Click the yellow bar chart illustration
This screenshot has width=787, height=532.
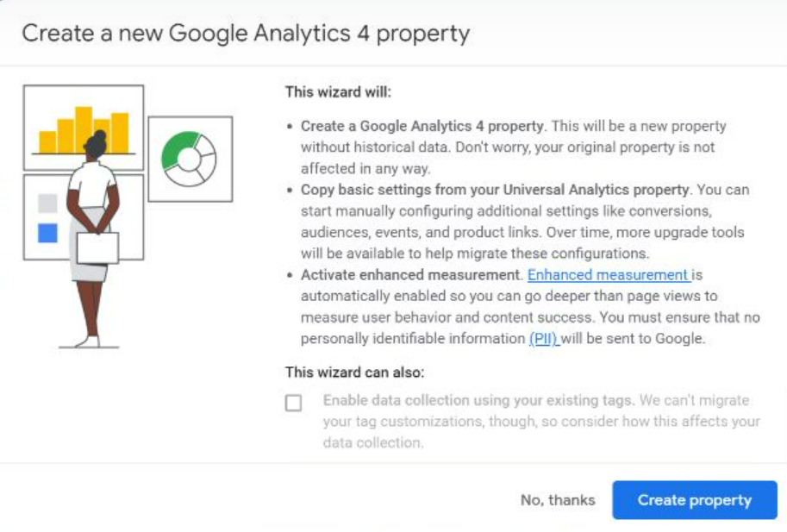(84, 130)
